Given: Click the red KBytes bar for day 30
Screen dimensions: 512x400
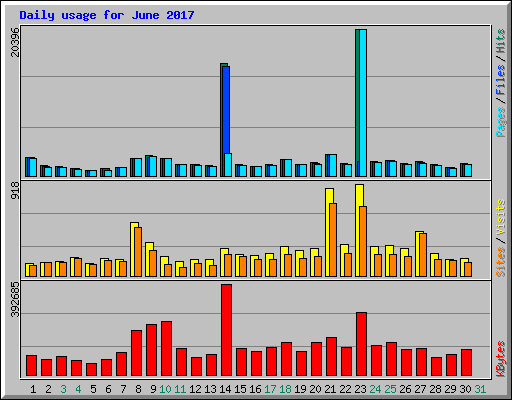Looking at the screenshot, I should coord(466,363).
